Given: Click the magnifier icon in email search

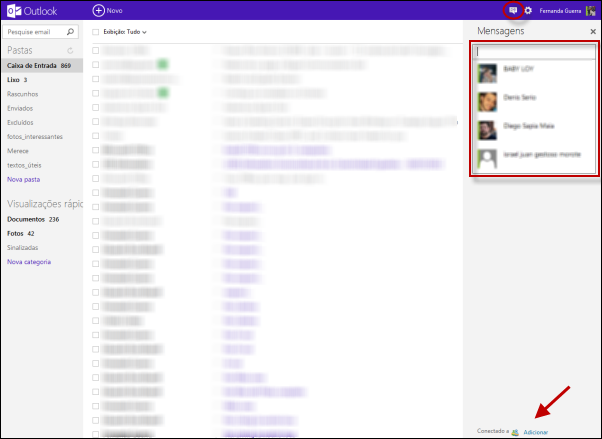Looking at the screenshot, I should point(72,32).
